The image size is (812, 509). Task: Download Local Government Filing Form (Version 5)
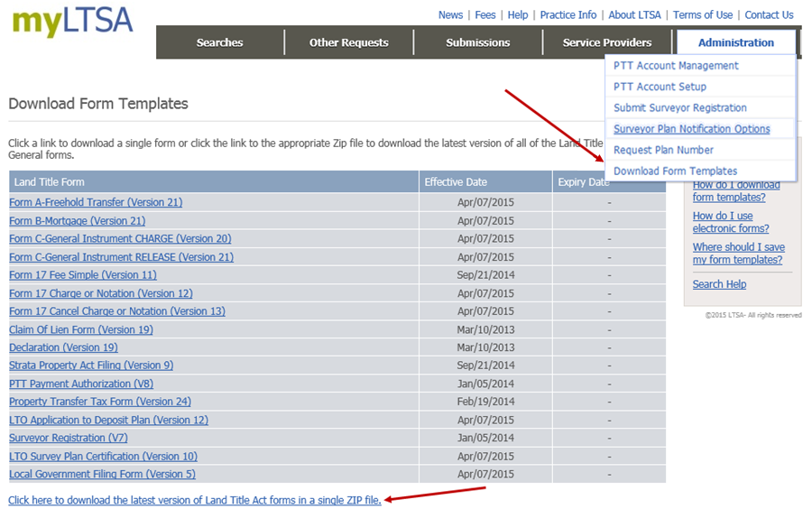pos(102,474)
